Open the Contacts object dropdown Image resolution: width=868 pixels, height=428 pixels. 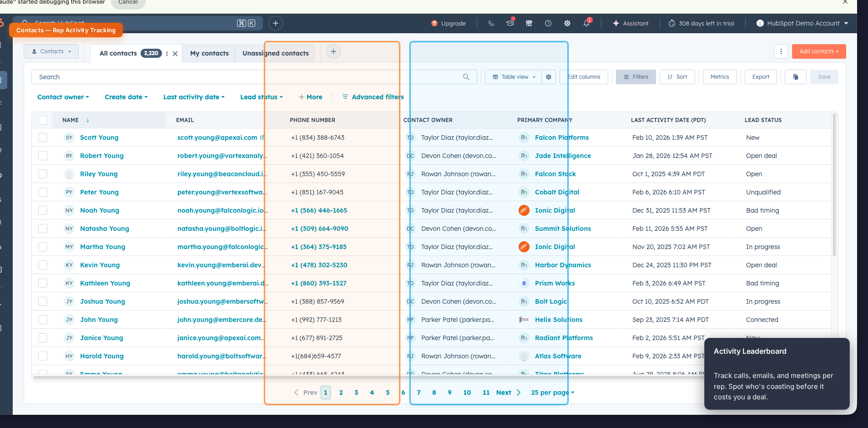pos(51,51)
